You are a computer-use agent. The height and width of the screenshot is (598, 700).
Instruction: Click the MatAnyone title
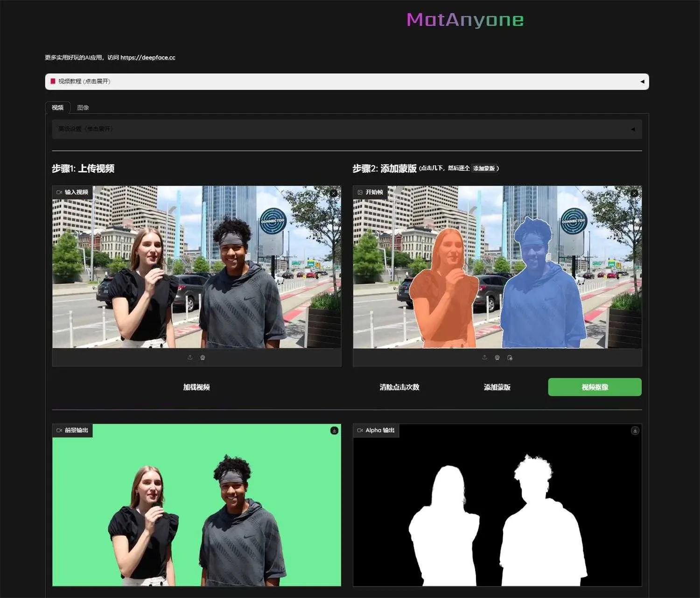coord(465,20)
